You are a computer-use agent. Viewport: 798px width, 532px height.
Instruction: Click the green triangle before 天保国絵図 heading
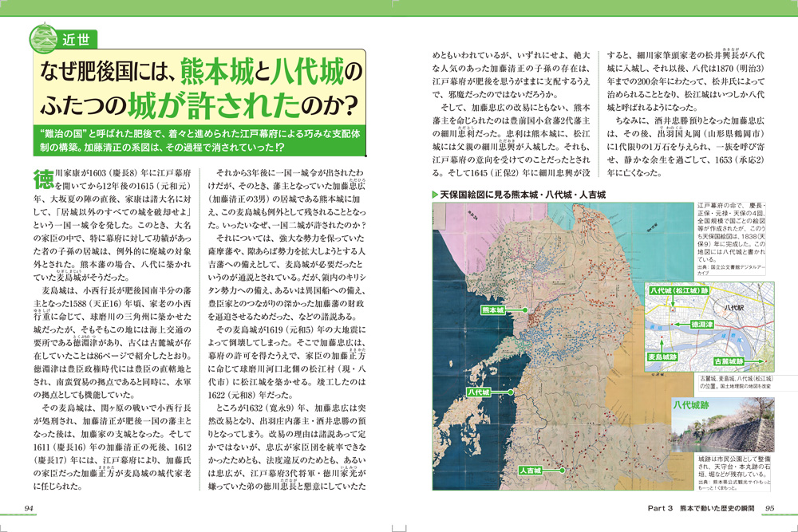coord(435,195)
